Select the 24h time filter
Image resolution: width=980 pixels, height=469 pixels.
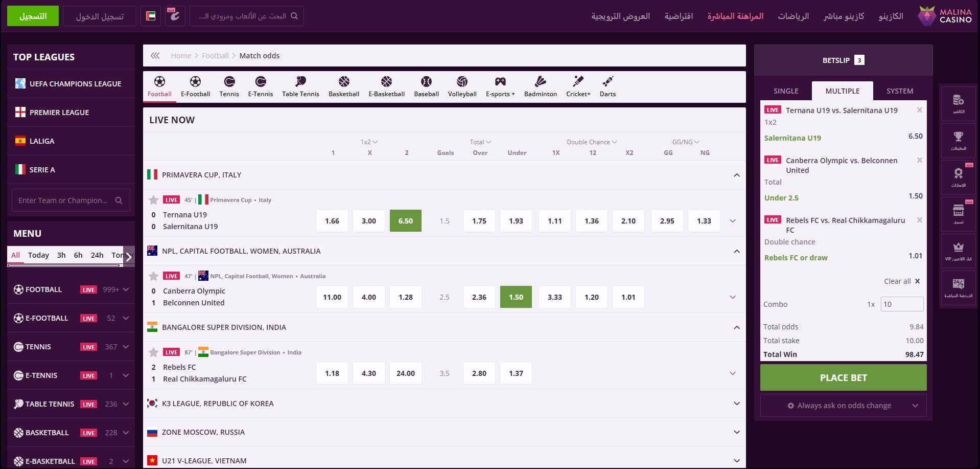click(97, 255)
